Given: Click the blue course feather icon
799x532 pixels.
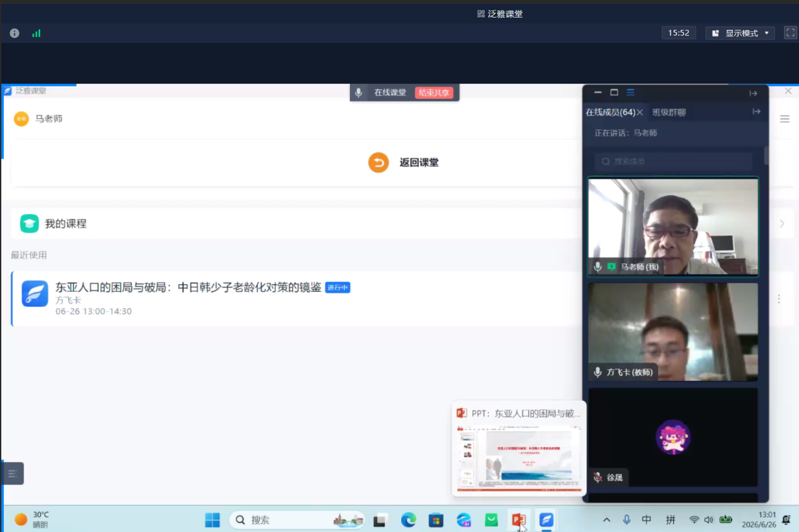Looking at the screenshot, I should (x=35, y=293).
